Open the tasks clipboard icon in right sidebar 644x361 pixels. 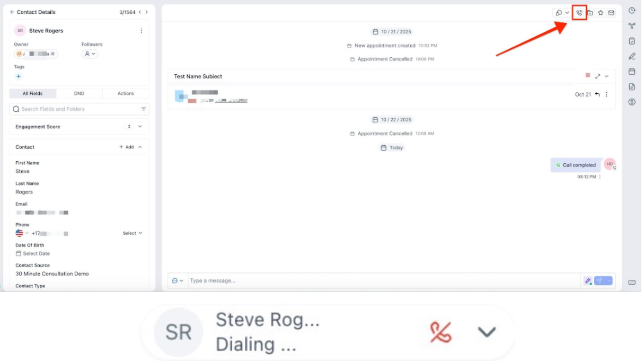pyautogui.click(x=632, y=41)
